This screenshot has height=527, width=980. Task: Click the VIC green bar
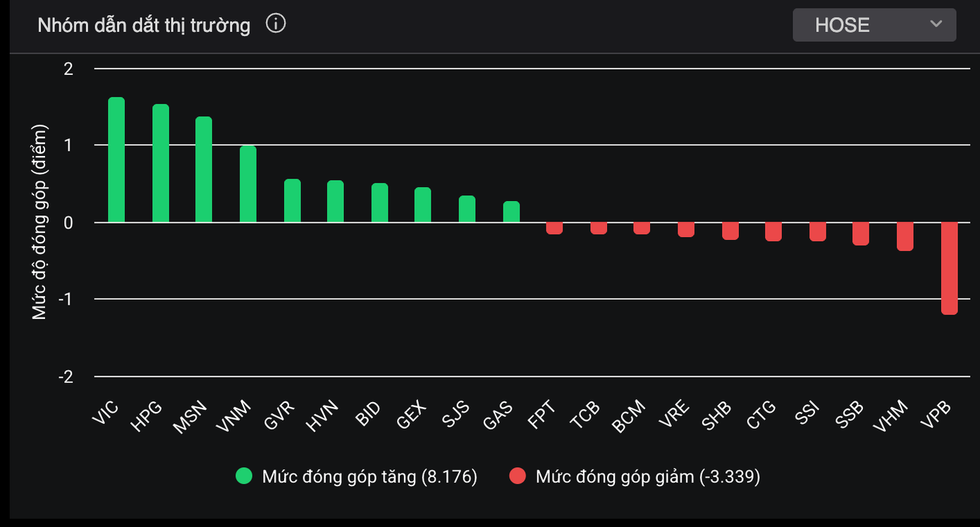116,160
